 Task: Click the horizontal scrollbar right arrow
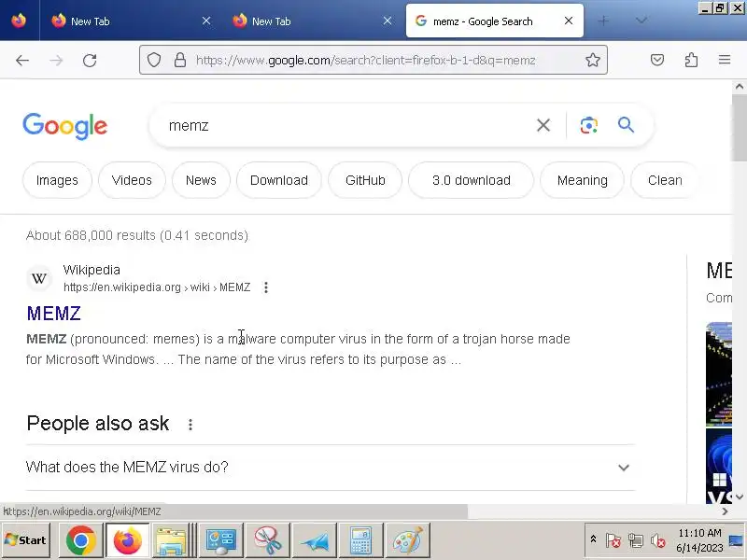(x=726, y=511)
